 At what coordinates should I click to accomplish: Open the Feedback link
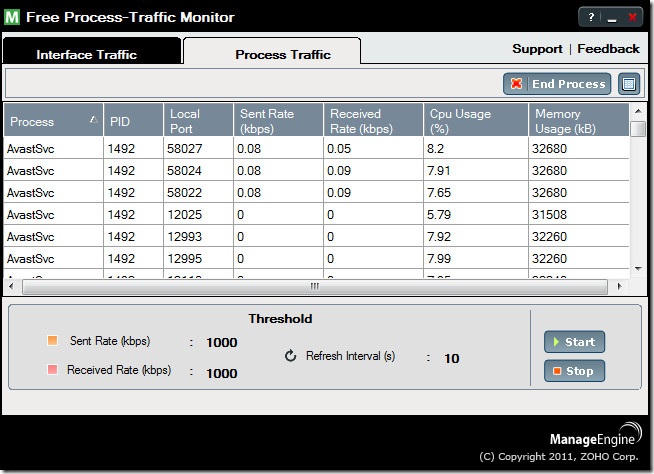click(x=608, y=49)
